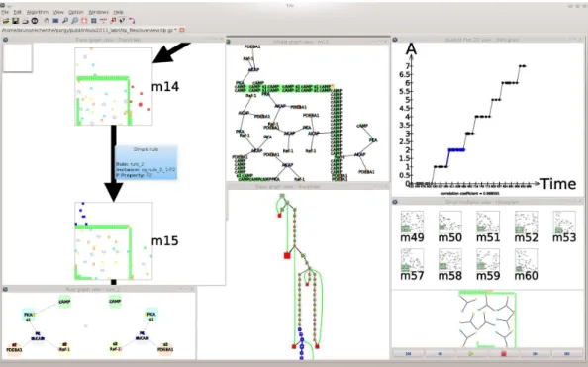
Task: Save graph using the floppy disk icon
Action: tap(16, 21)
